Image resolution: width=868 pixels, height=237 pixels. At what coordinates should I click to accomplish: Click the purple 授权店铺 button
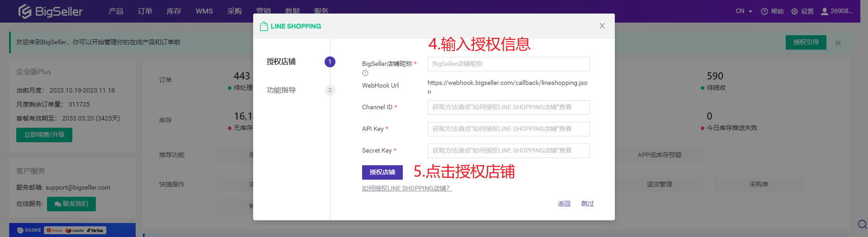click(382, 172)
